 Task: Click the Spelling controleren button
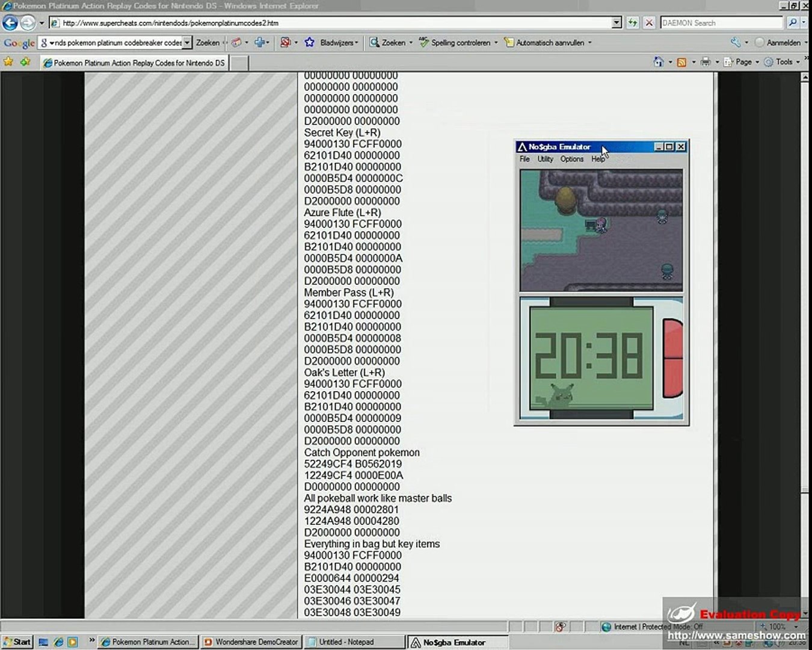click(455, 43)
